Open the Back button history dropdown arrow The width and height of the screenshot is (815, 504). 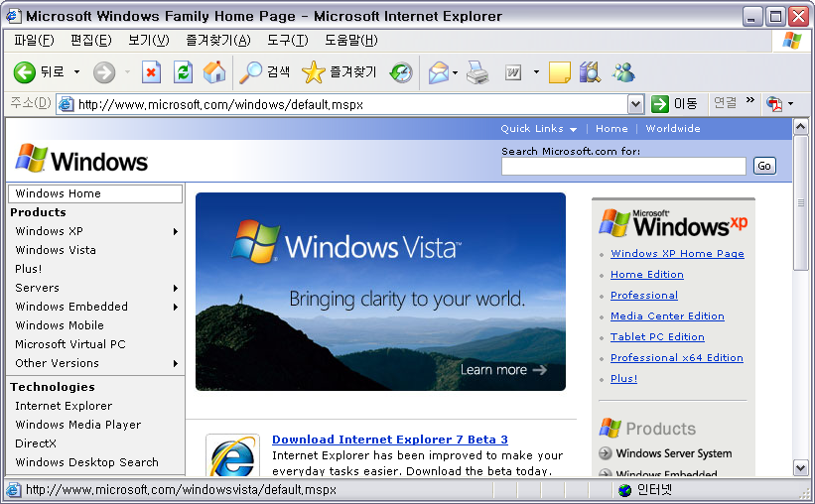click(x=76, y=72)
